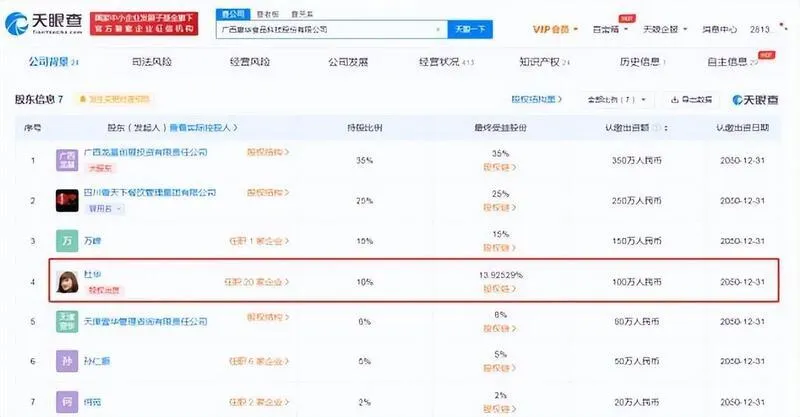Open 股权链 under the 35% benefit share
Screen dimensions: 800x417
coord(499,167)
